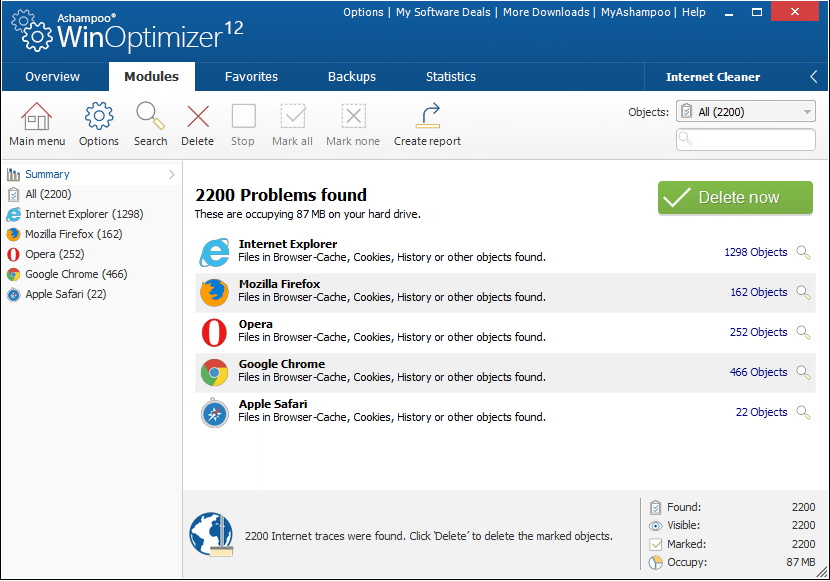
Task: Click the Stop square icon
Action: click(x=243, y=116)
